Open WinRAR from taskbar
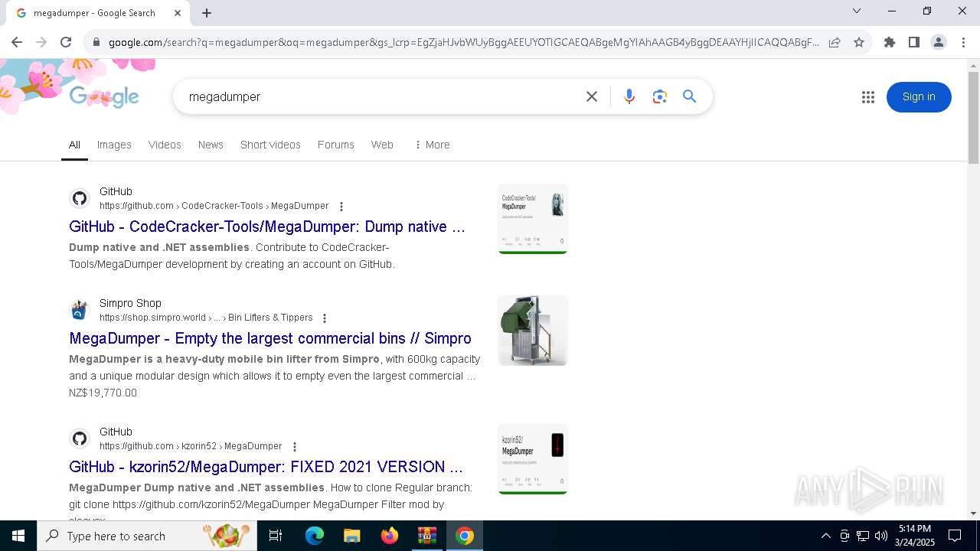Screen dimensions: 980x551 [x=427, y=536]
